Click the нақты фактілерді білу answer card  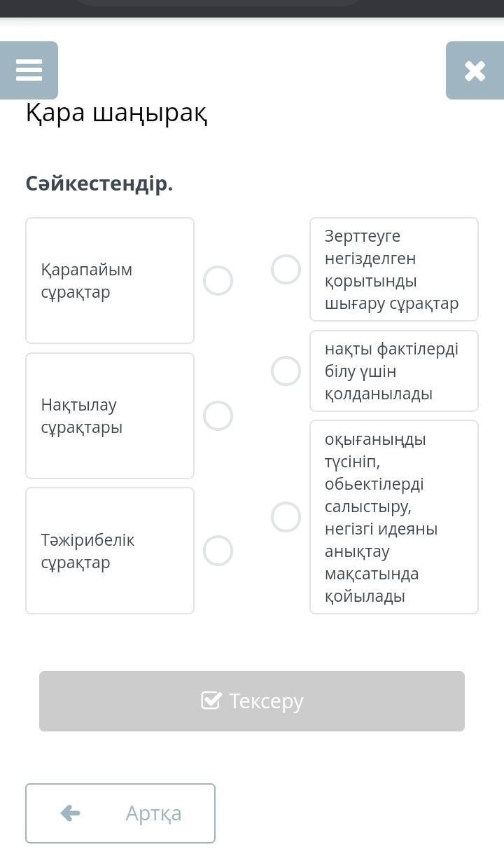pyautogui.click(x=393, y=371)
